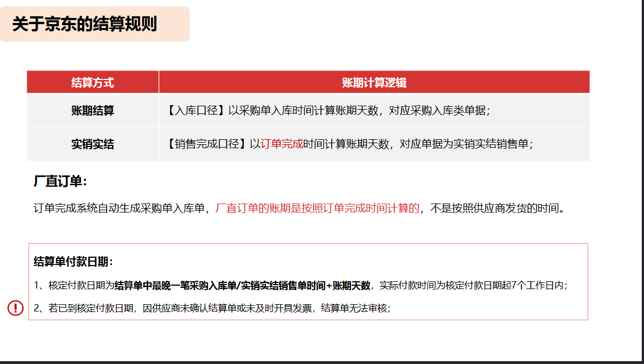Click the text 订单完成系统自动生成采购单入库单
Screen dimensions: 644x364
pos(119,209)
